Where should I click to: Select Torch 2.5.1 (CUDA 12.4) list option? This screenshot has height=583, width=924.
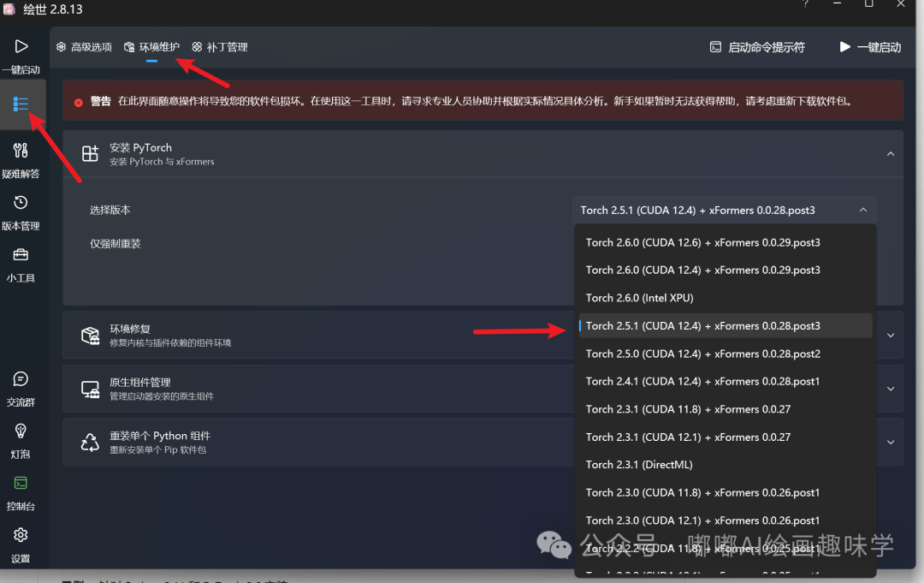click(726, 325)
